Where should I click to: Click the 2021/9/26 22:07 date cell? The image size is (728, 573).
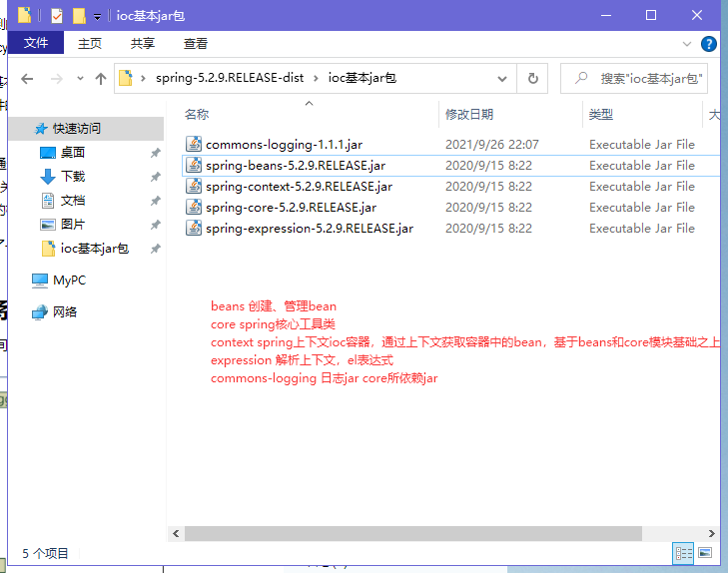tap(492, 145)
